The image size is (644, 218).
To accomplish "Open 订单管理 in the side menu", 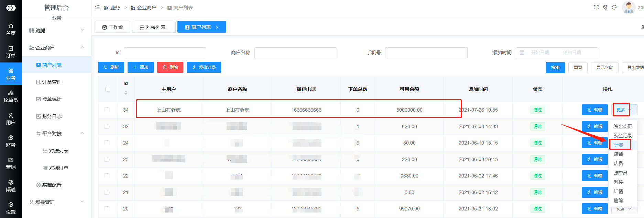I will point(57,82).
